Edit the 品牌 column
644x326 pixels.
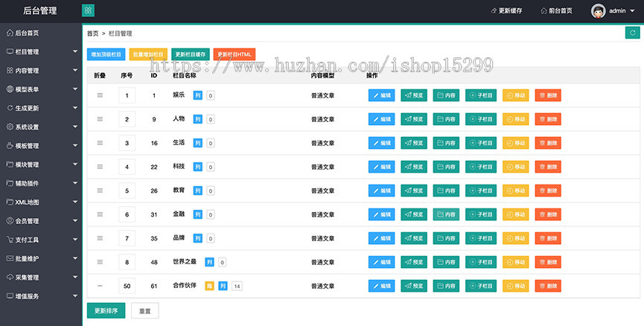(x=381, y=238)
